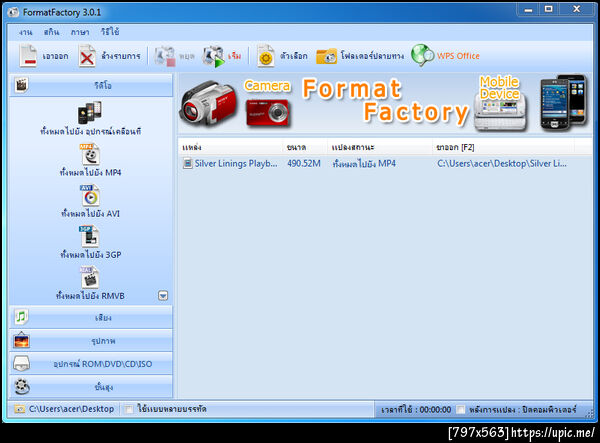Click the ทั้งหมดไปยัง RMVB label
The image size is (600, 443).
click(90, 296)
